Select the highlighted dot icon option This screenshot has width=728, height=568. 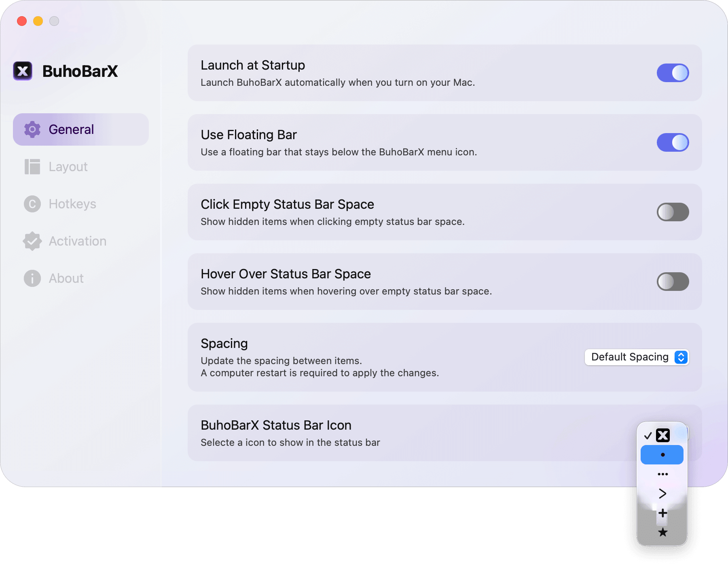point(662,455)
